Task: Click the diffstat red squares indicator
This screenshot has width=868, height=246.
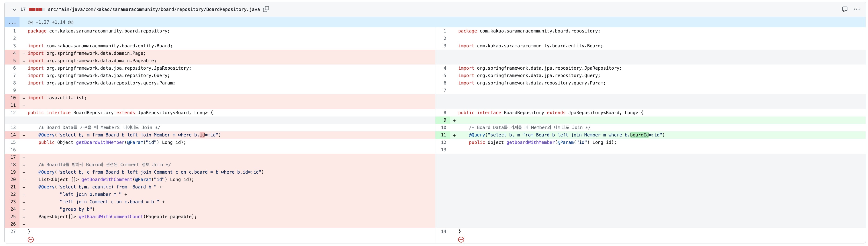Action: 37,10
